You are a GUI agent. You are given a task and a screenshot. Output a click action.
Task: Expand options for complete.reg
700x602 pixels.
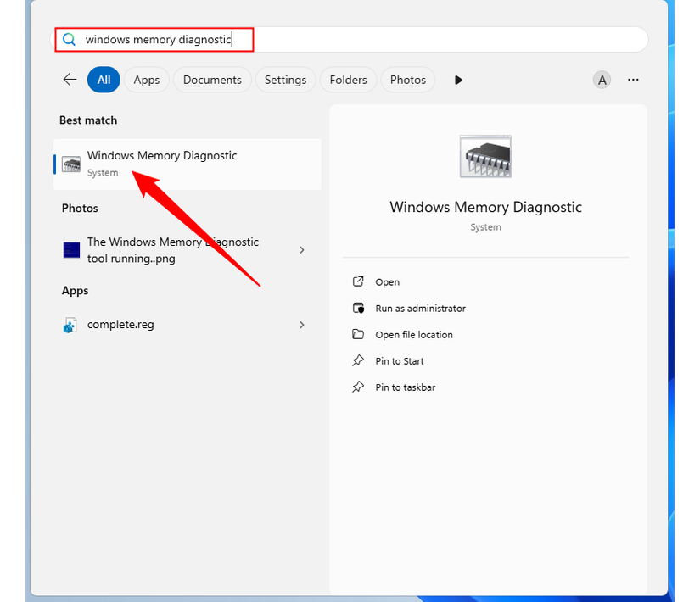[301, 324]
